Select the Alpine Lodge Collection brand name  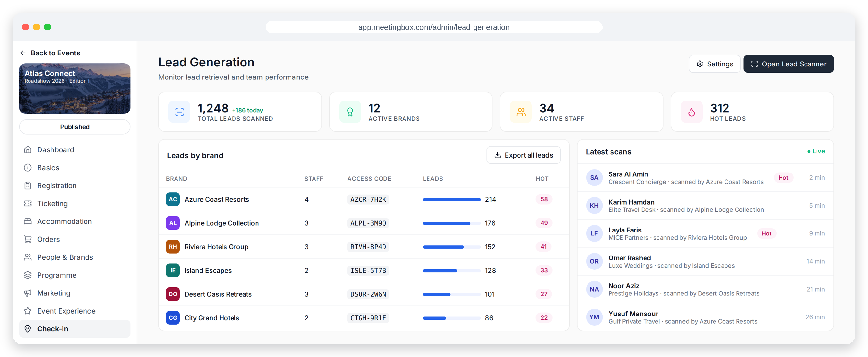point(222,223)
